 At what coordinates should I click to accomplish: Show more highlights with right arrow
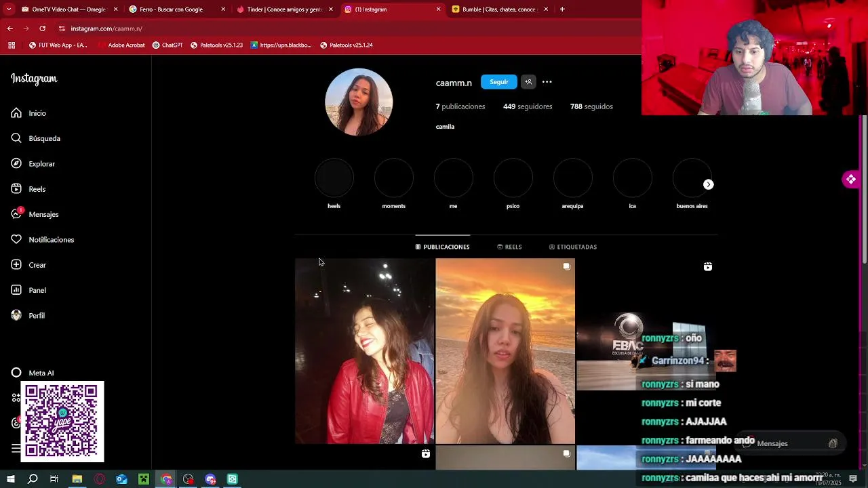(x=708, y=184)
